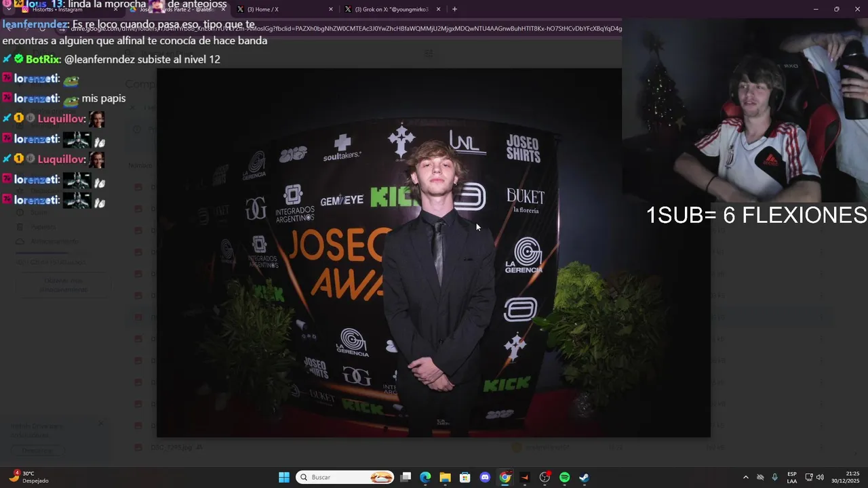The width and height of the screenshot is (868, 488).
Task: Open the ESP LAA language switcher
Action: point(792,477)
